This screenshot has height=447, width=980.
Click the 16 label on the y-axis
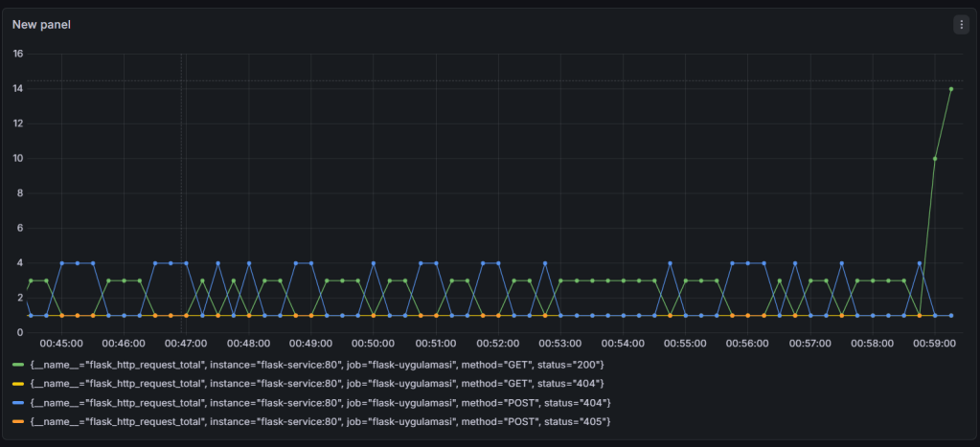(x=18, y=54)
